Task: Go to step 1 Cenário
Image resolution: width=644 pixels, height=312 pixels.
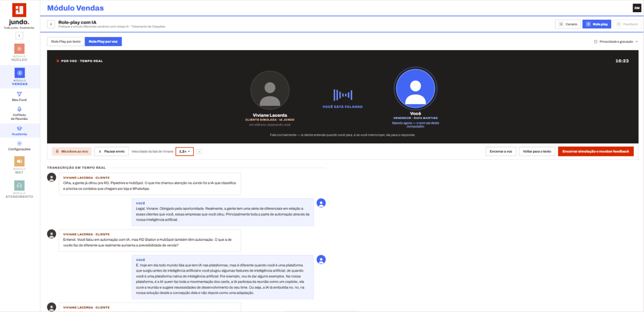Action: [568, 24]
